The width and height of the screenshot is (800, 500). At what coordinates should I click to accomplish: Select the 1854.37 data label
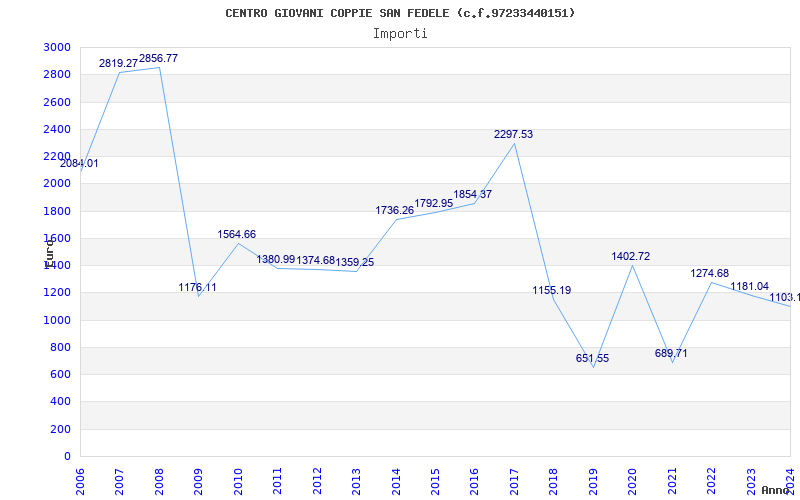[x=473, y=194]
